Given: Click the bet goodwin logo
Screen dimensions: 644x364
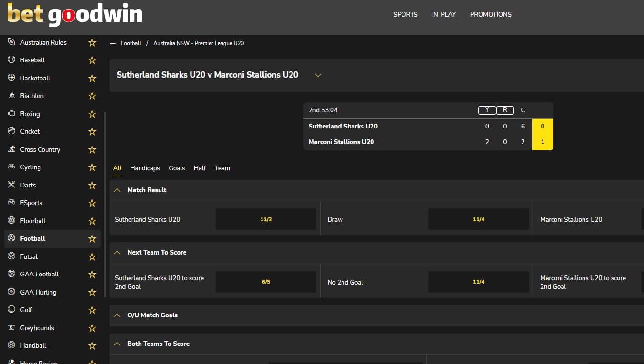Looking at the screenshot, I should click(x=75, y=14).
